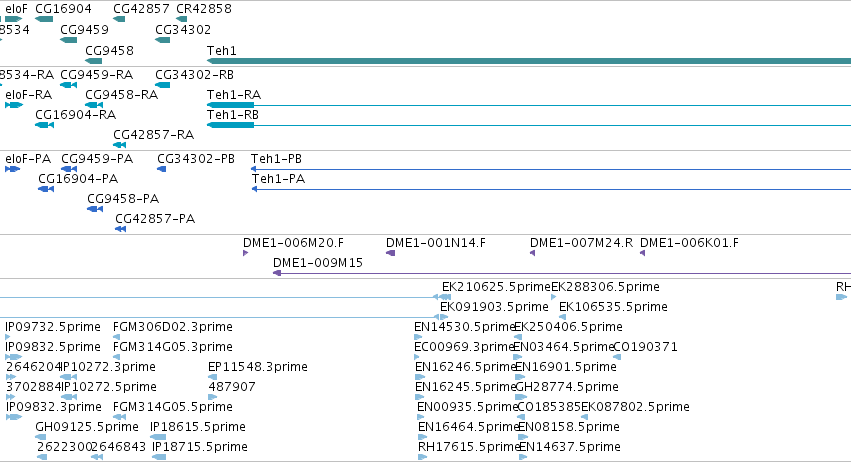Select the EP11548.3prime feature glyph
Viewport: 851px width, 462px height.
point(212,377)
